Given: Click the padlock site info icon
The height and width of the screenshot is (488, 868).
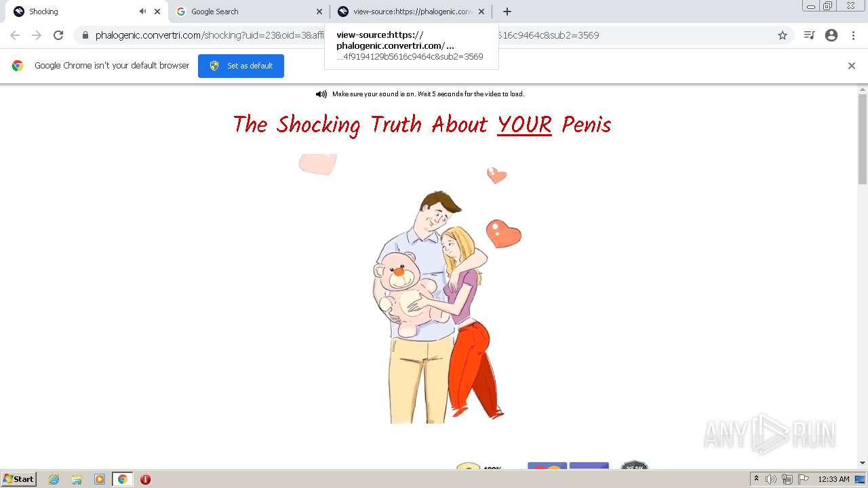Looking at the screenshot, I should [x=85, y=35].
